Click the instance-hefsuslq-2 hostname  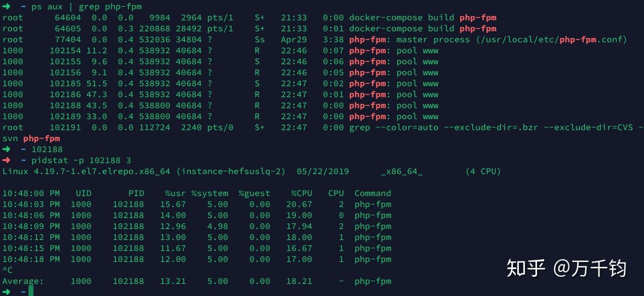click(x=231, y=171)
